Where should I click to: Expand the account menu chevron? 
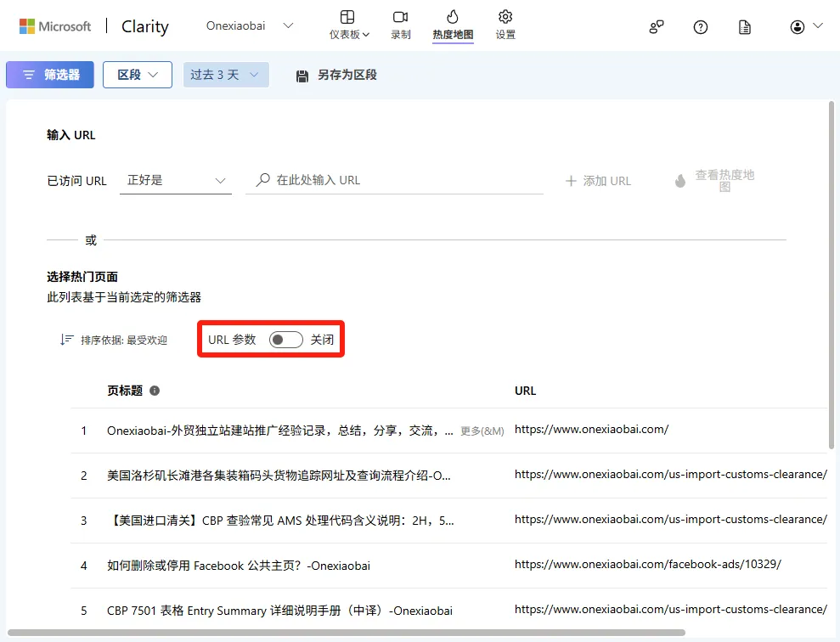point(818,25)
